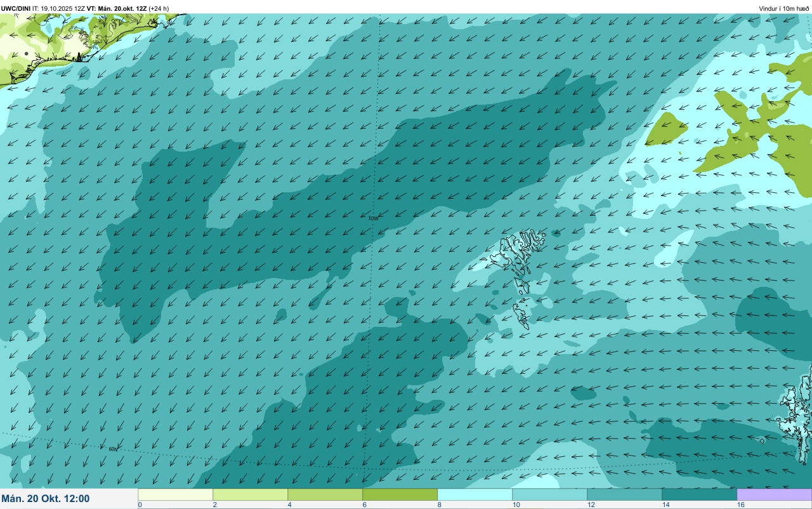Click the 'UWC/DINI' model label in header

coord(15,8)
